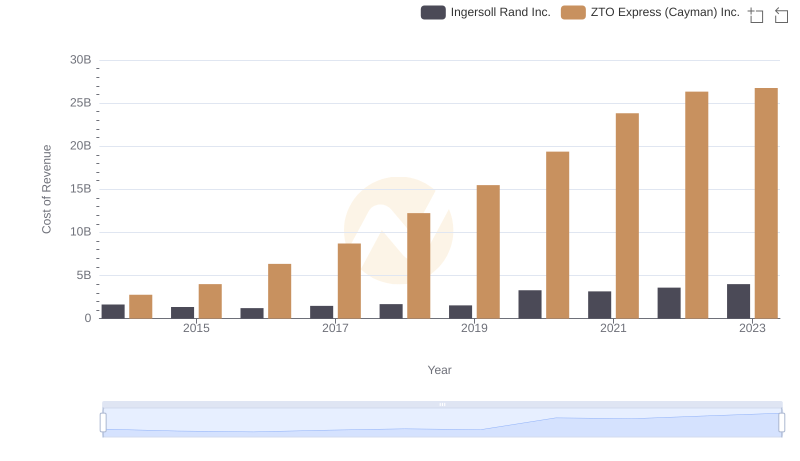Click the 2019 x-axis label
This screenshot has height=461, width=800.
(x=474, y=328)
